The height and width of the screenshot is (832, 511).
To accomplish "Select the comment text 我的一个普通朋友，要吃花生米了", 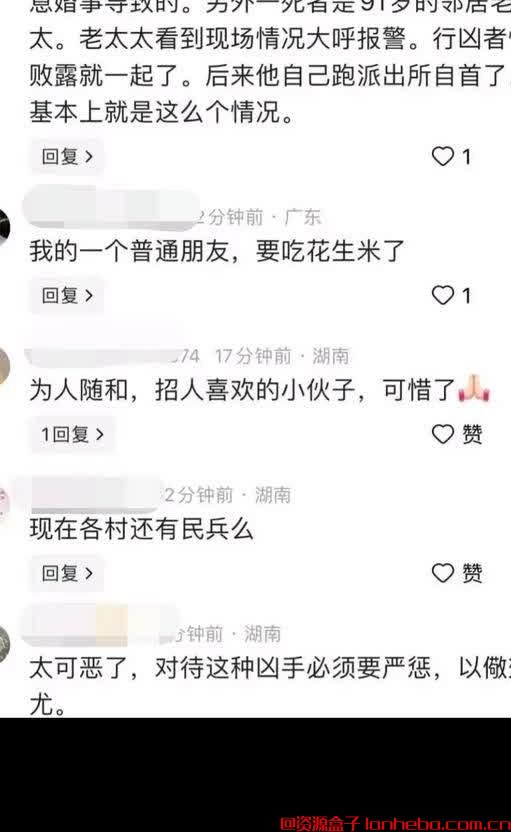I will [217, 251].
